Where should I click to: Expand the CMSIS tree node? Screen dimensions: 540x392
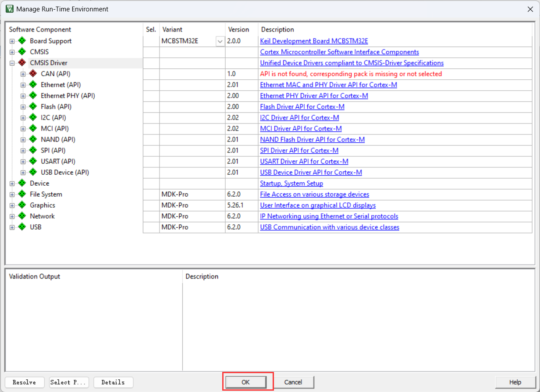pyautogui.click(x=12, y=52)
